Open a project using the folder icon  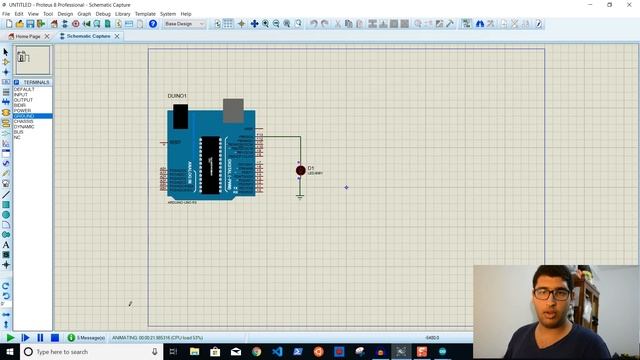[19, 24]
